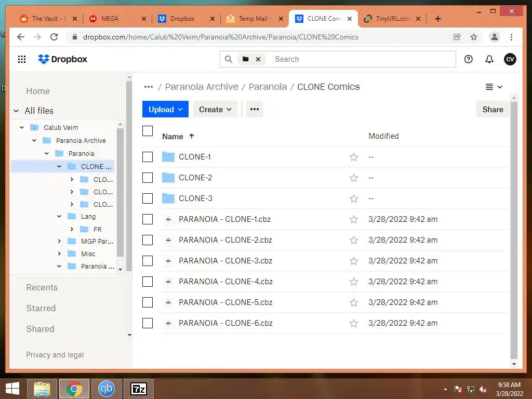Screen dimensions: 532x399
Task: Open the Upload dropdown
Action: tap(165, 109)
